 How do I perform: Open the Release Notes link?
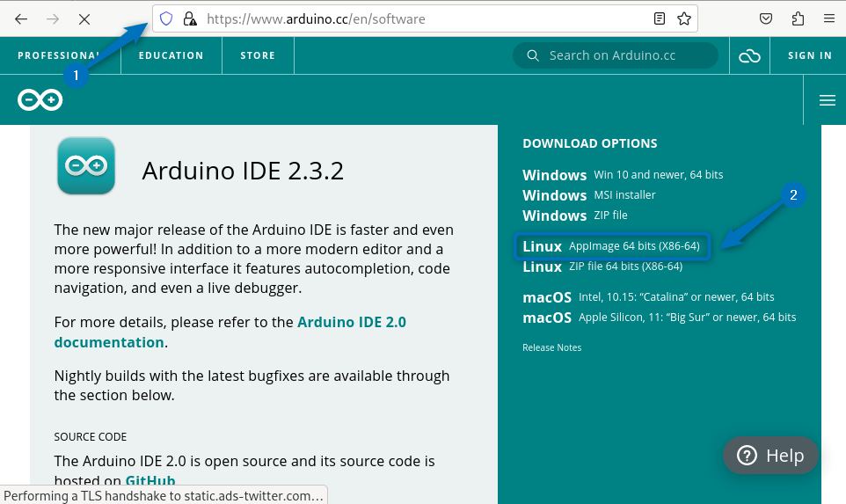551,347
